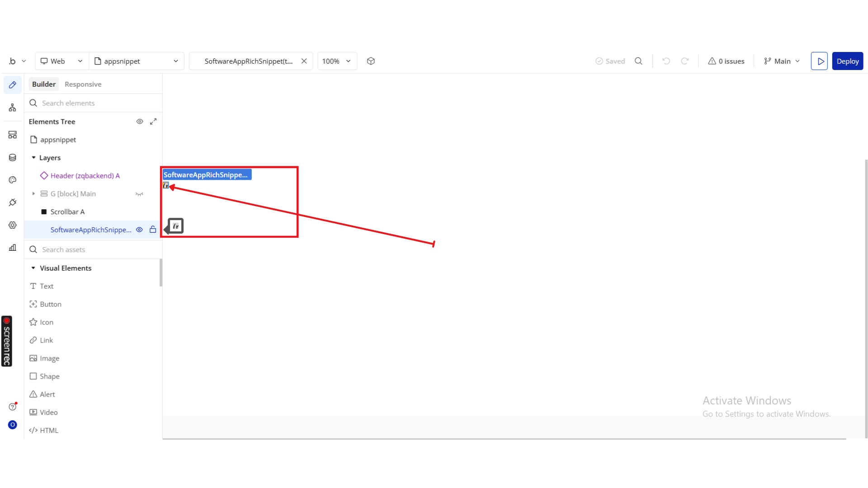Toggle visibility of SoftwareAppRichSnippet element

click(x=140, y=230)
